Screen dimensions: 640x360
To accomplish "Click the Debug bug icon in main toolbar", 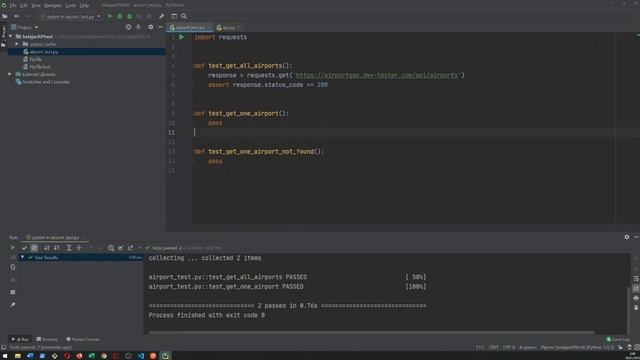I will tap(120, 16).
